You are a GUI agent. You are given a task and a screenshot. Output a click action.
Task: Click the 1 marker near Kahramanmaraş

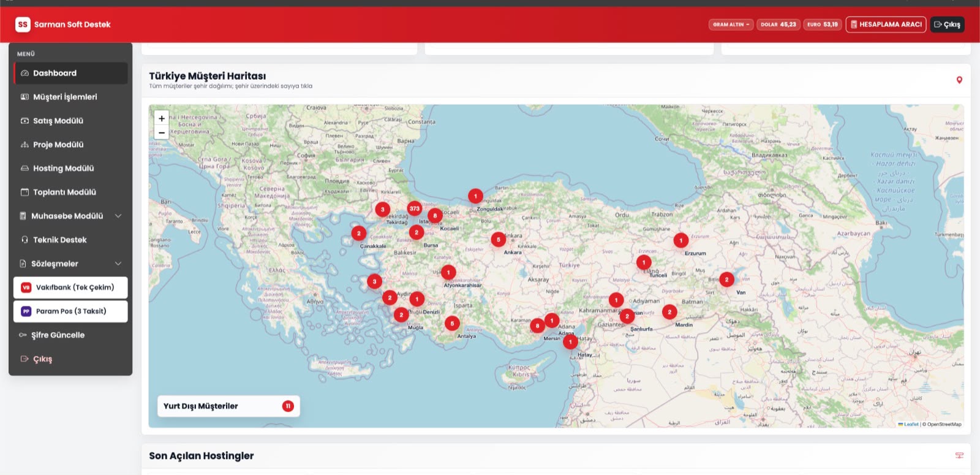(x=616, y=300)
